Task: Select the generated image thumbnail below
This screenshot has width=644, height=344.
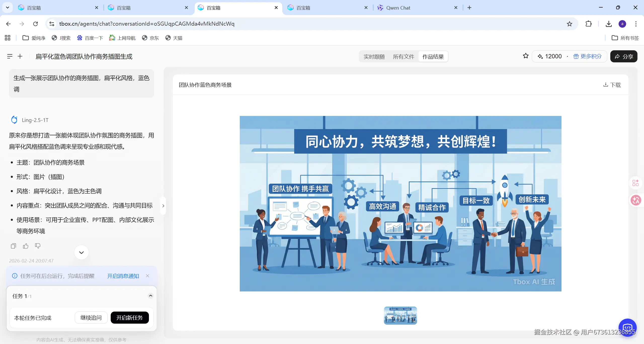Action: click(400, 315)
